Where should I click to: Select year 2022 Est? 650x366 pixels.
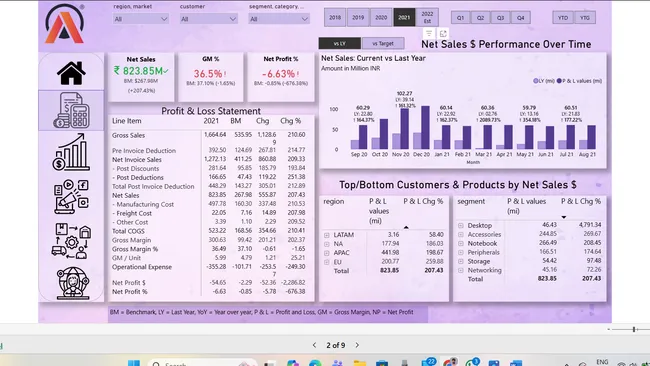(427, 17)
